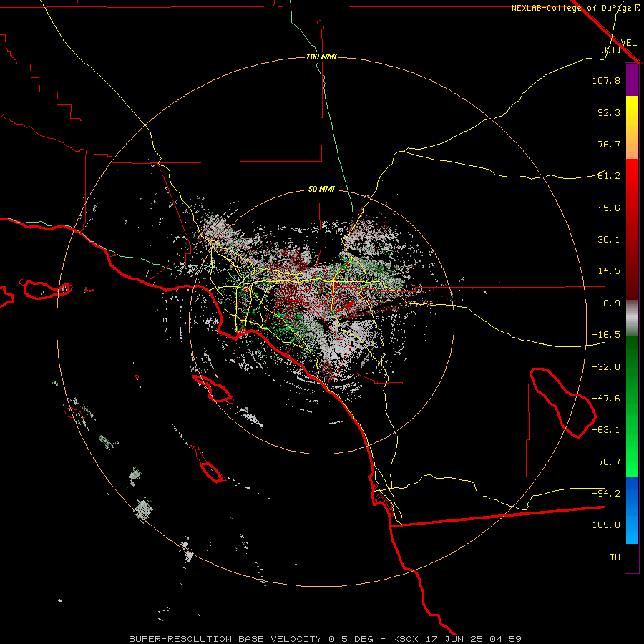Click the -32.0 scale value
This screenshot has height=644, width=644.
tap(606, 367)
